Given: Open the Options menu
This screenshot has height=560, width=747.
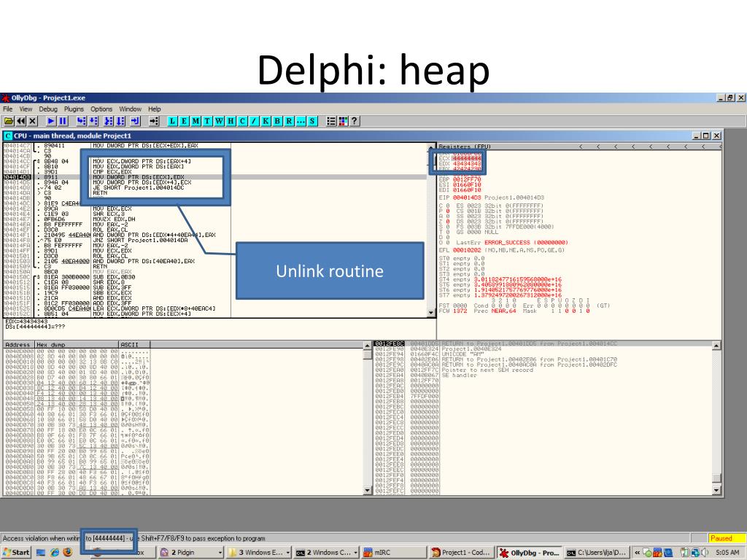Looking at the screenshot, I should coord(101,109).
